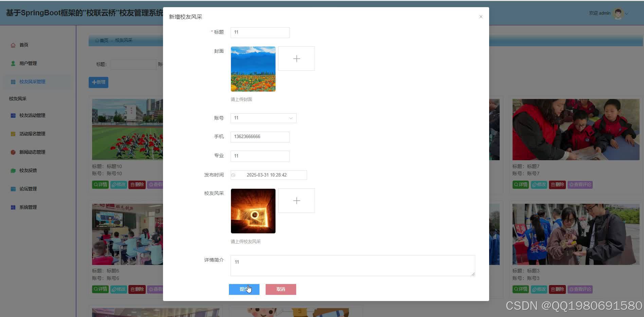Screen dimensions: 644x317
Task: Click 首页 in the breadcrumb
Action: [x=103, y=40]
